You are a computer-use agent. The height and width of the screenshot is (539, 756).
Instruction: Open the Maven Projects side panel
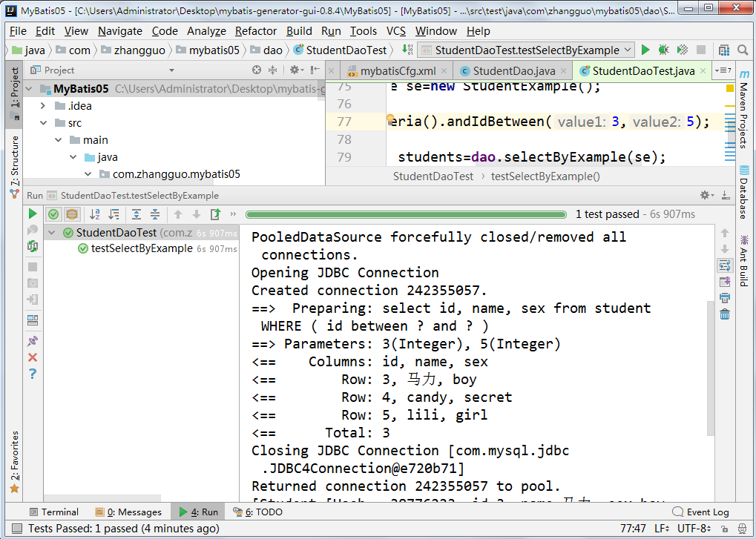pos(744,109)
